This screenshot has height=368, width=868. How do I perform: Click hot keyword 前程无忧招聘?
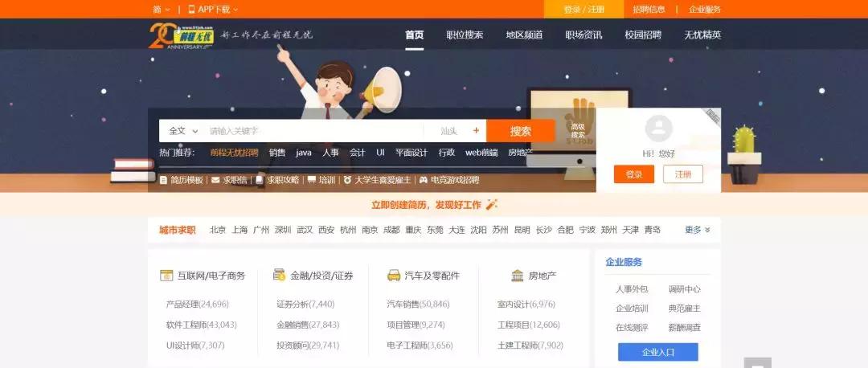[x=234, y=153]
